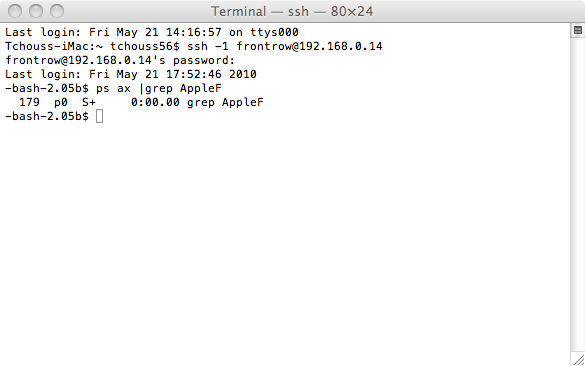Viewport: 585px width, 366px height.
Task: Click the window title 'Terminal — ssh — 80×24'
Action: [292, 11]
